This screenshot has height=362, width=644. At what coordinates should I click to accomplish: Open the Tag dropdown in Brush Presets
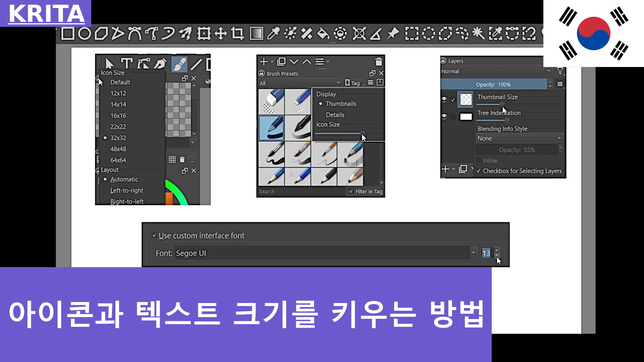tap(355, 83)
